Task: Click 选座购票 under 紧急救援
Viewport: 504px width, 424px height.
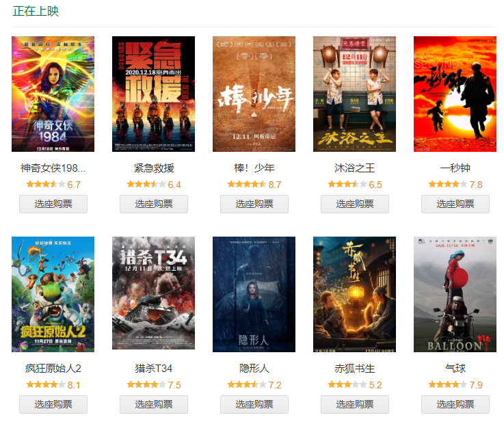Action: [154, 204]
